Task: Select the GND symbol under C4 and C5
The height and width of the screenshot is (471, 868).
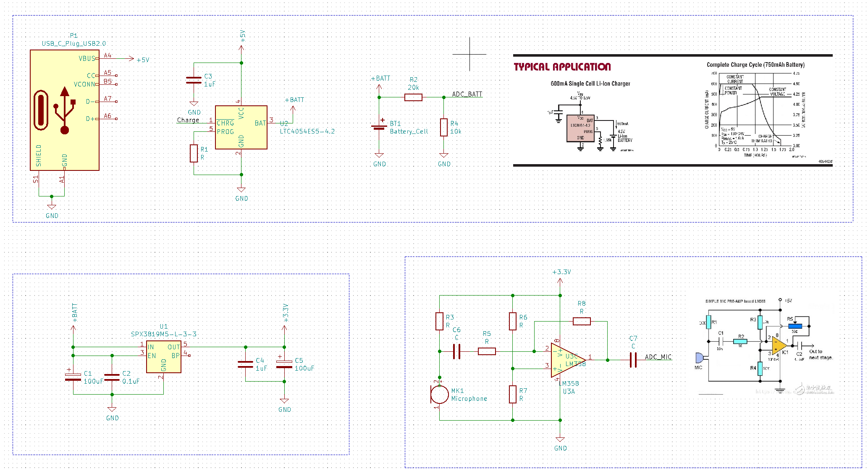Action: tap(284, 405)
